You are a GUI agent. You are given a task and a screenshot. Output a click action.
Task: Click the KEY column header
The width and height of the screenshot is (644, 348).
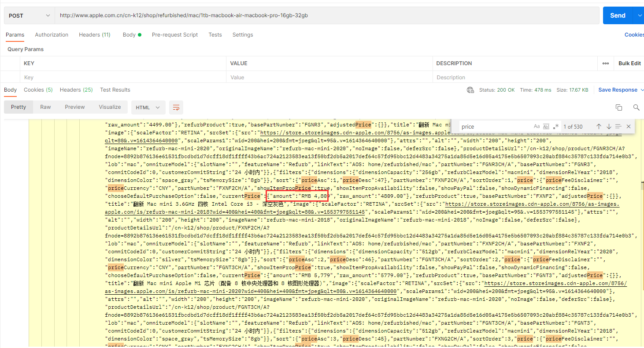(x=29, y=63)
